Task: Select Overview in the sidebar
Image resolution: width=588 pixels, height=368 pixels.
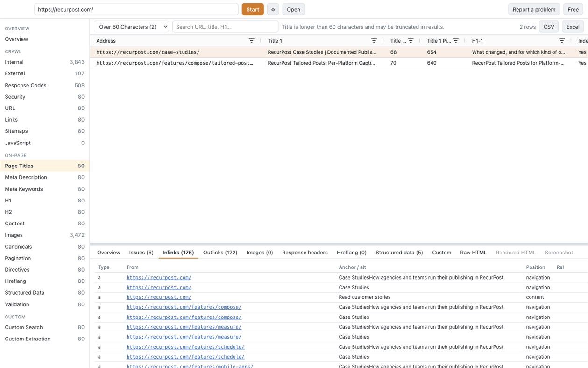Action: pos(45,39)
